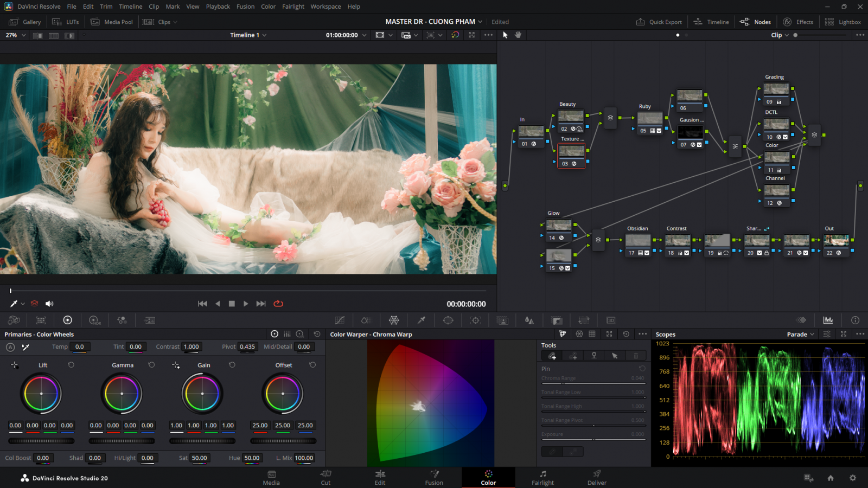
Task: Open the Fairlight menu
Action: click(x=293, y=7)
